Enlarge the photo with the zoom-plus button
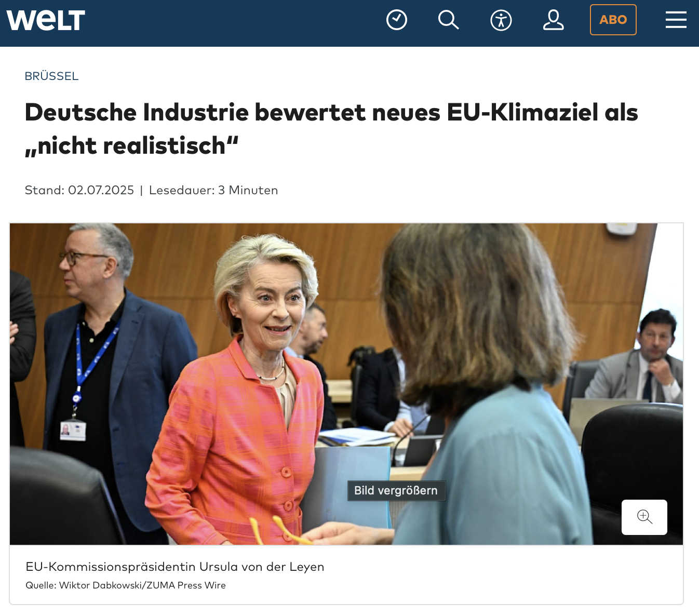Image resolution: width=699 pixels, height=616 pixels. point(644,517)
